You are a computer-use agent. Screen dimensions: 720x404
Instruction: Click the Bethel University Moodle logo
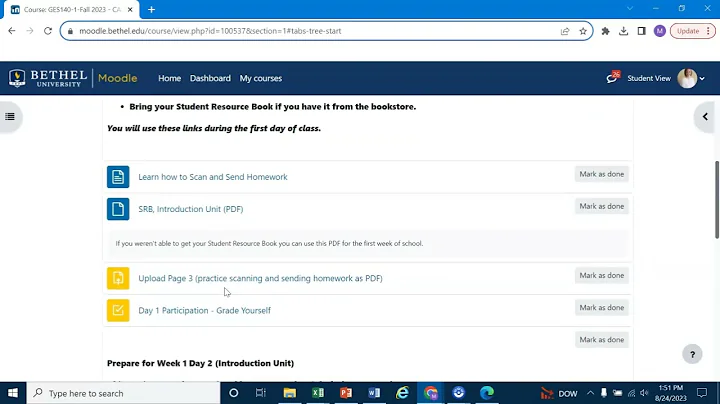tap(73, 78)
